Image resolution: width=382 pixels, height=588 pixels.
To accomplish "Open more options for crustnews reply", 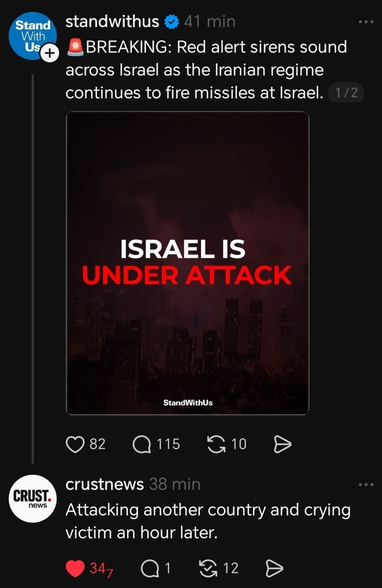I will (366, 484).
